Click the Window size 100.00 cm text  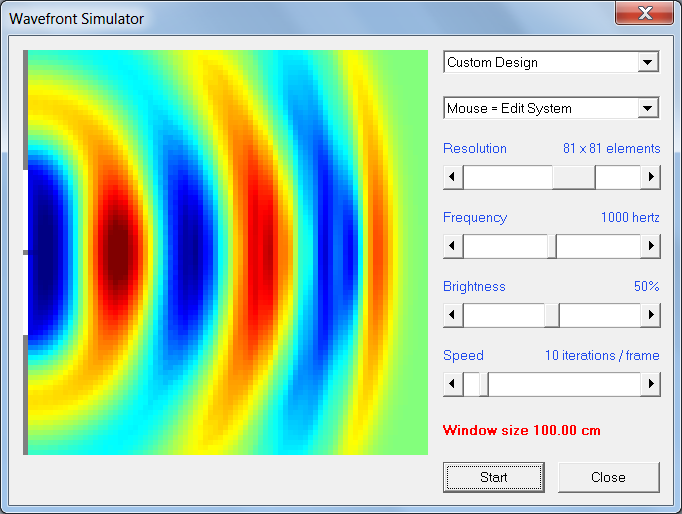click(x=522, y=430)
